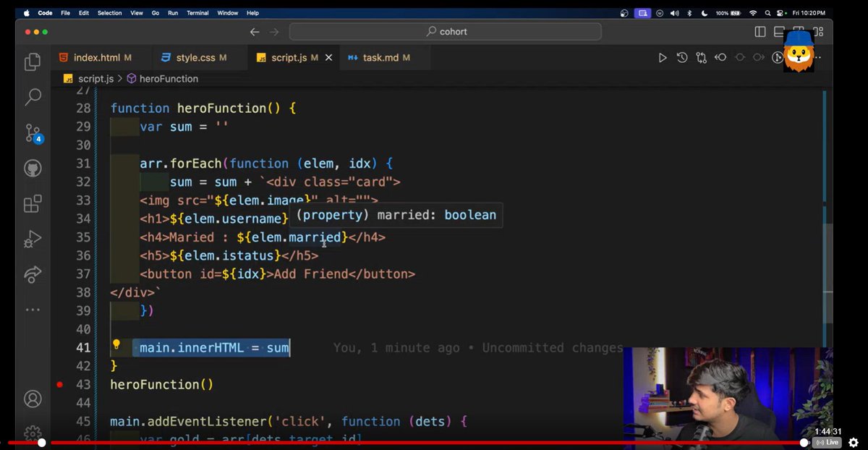Open the Timeline history icon in the toolbar
The width and height of the screenshot is (868, 450).
pyautogui.click(x=681, y=57)
